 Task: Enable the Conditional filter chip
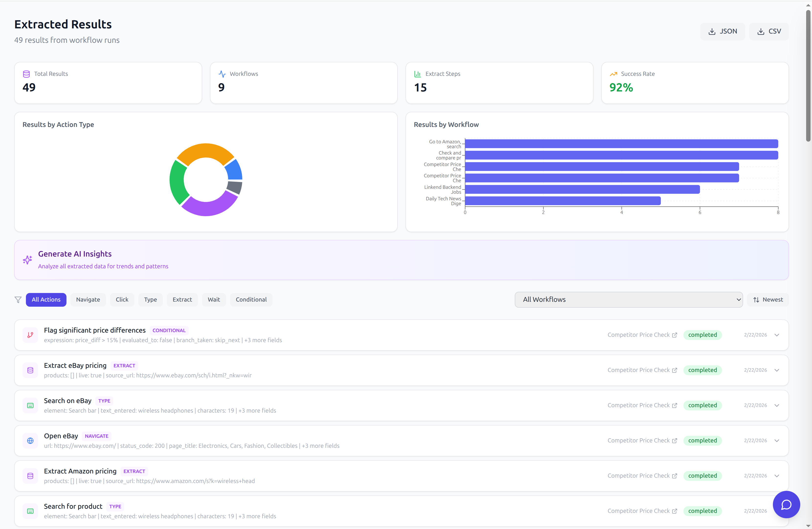click(251, 300)
